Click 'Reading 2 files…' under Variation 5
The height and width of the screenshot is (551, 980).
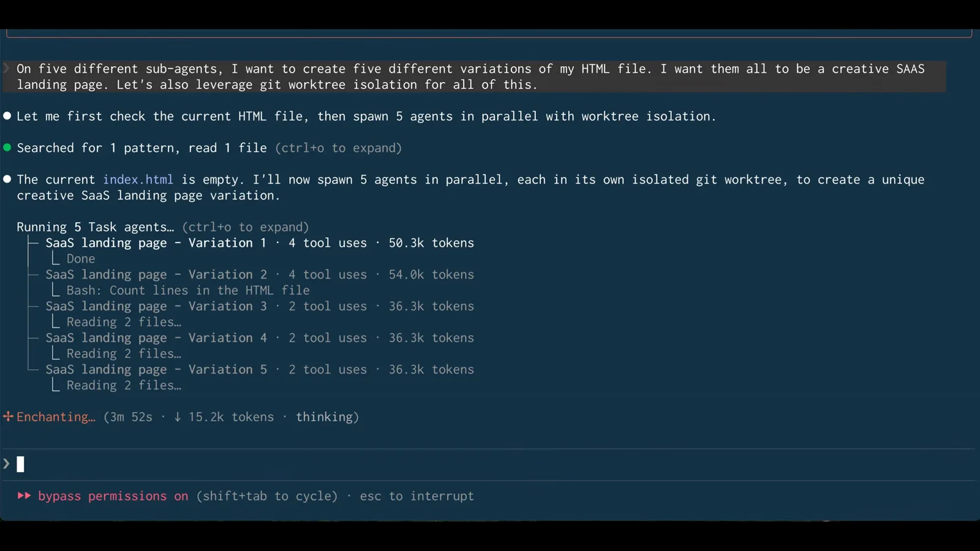pyautogui.click(x=124, y=386)
